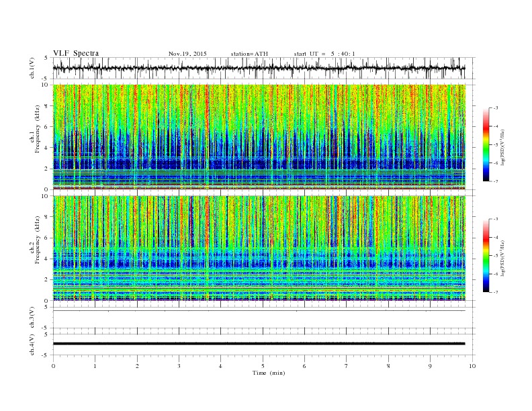Click the "ch.3(V)" axis label
532x411 pixels.
coord(32,318)
